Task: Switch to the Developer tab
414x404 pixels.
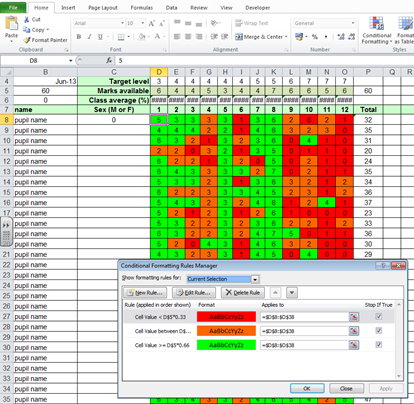Action: [258, 7]
